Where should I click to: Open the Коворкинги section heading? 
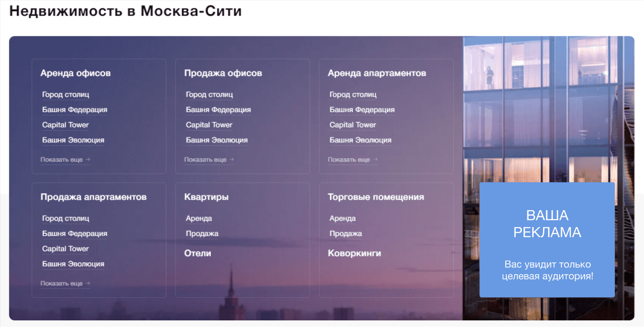(354, 253)
